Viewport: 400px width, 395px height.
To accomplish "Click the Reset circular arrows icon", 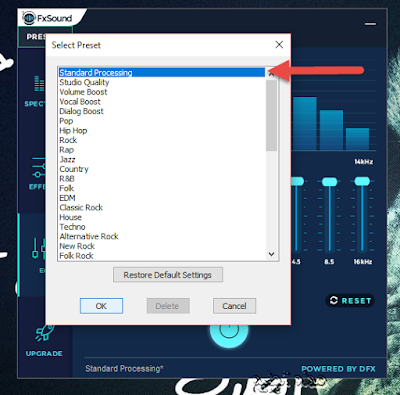I will coord(334,300).
